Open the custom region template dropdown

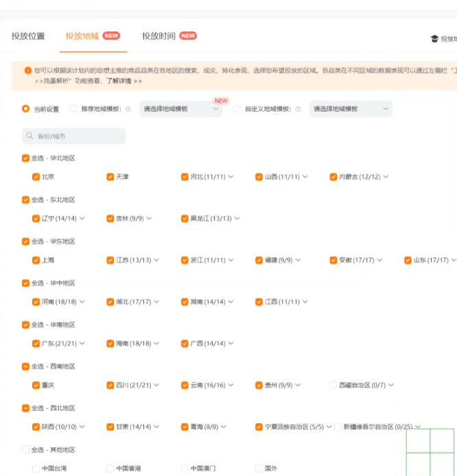pyautogui.click(x=350, y=109)
